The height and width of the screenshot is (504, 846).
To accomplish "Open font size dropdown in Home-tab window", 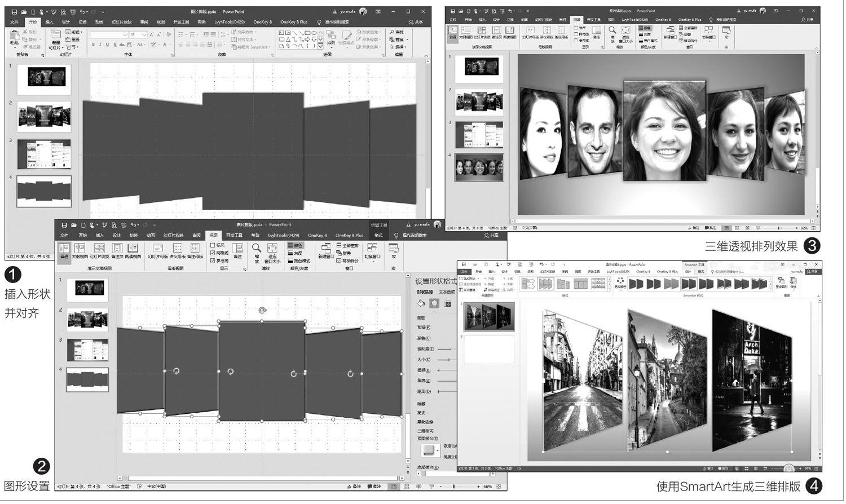I will point(144,34).
